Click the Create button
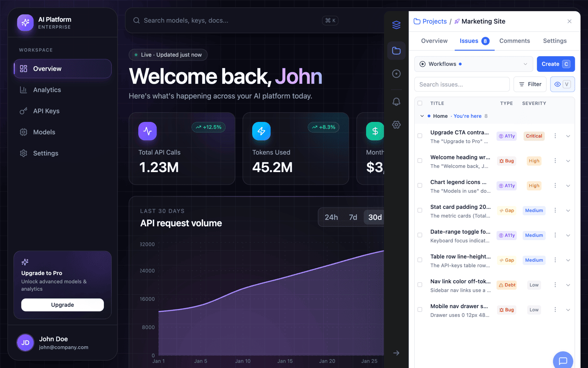 point(556,64)
